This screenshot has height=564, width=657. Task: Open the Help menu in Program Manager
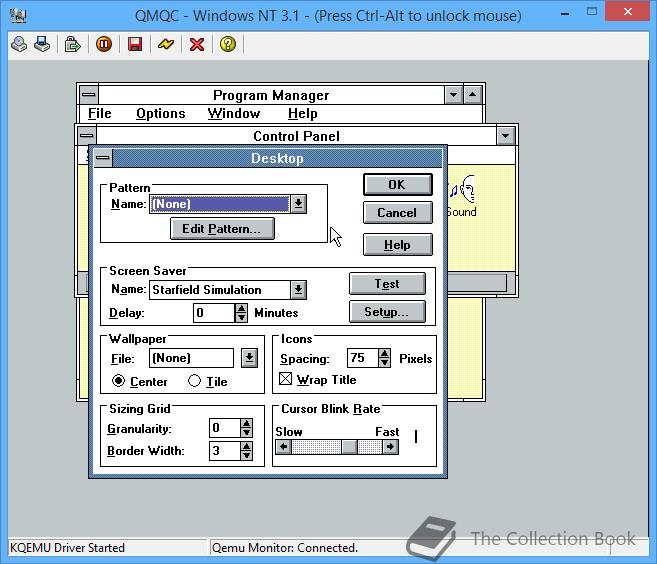coord(303,114)
